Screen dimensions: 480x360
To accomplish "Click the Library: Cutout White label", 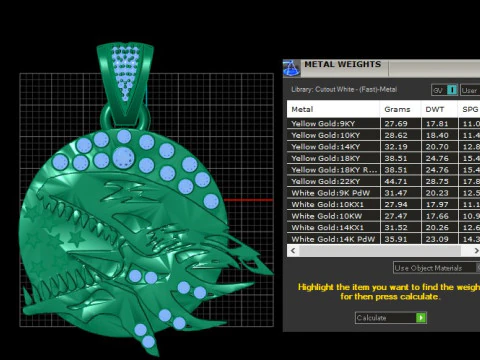I will pyautogui.click(x=344, y=89).
